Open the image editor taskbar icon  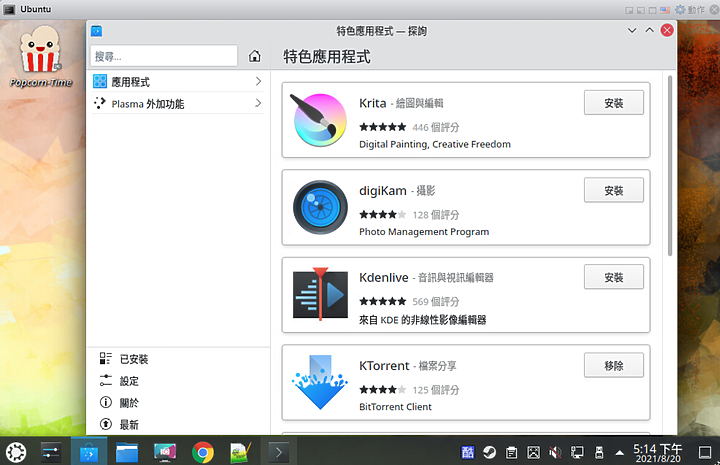click(x=241, y=453)
